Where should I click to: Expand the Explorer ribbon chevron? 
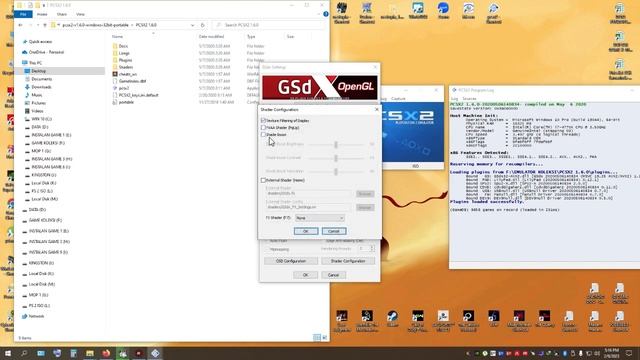click(x=319, y=14)
